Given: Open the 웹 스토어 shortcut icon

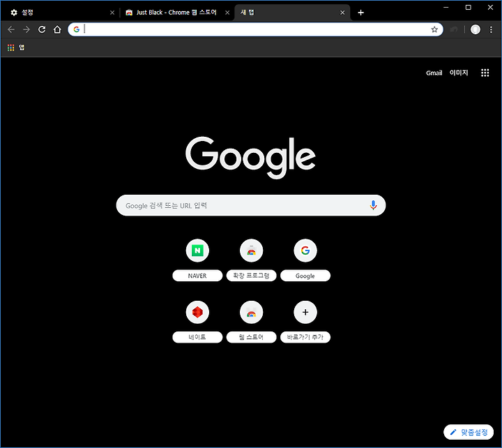Looking at the screenshot, I should [251, 312].
